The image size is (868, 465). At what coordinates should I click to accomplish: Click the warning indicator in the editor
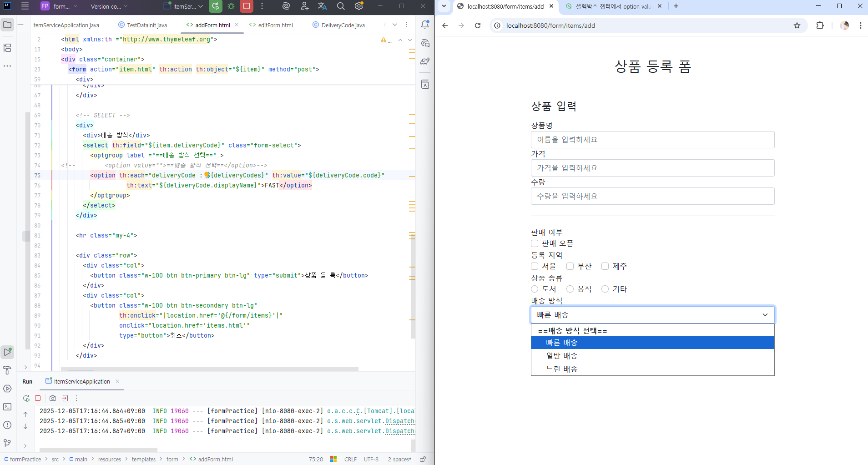tap(385, 40)
